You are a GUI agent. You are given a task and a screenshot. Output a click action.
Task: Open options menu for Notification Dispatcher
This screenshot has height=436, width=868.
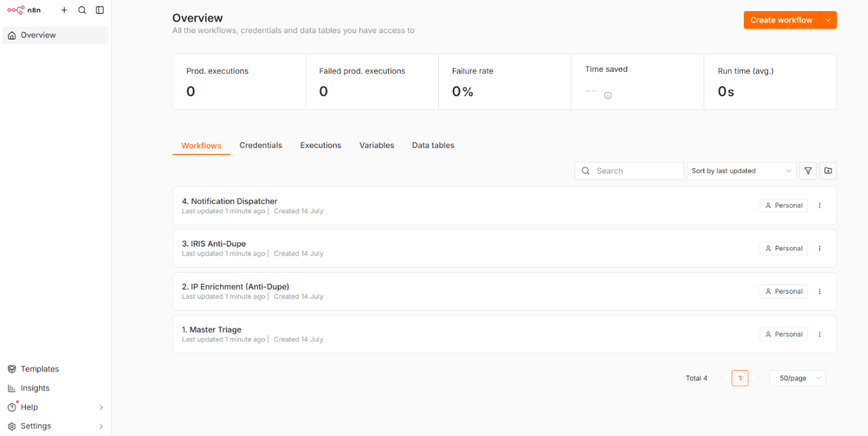pyautogui.click(x=819, y=206)
